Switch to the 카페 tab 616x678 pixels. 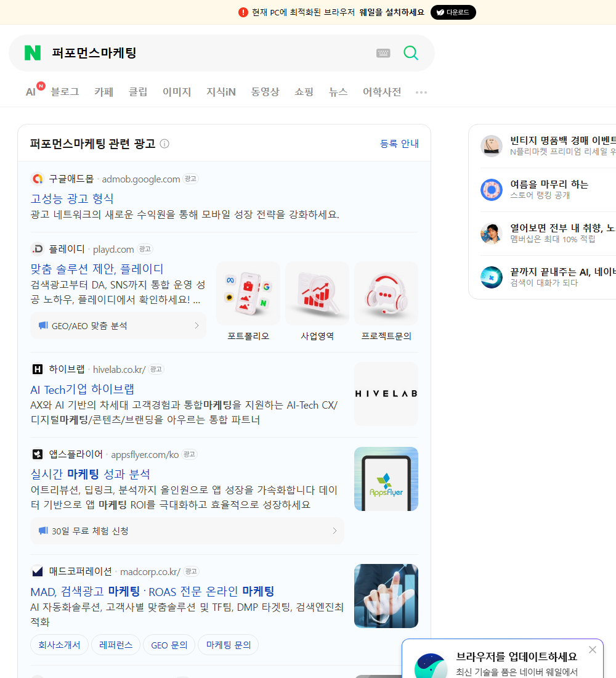click(x=103, y=92)
